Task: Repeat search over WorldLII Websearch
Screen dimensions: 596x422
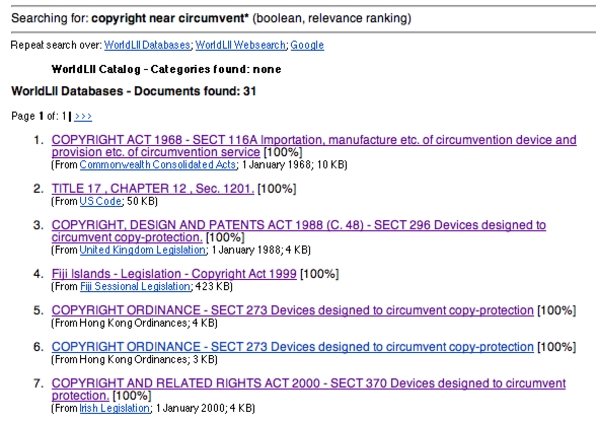Action: [x=240, y=45]
